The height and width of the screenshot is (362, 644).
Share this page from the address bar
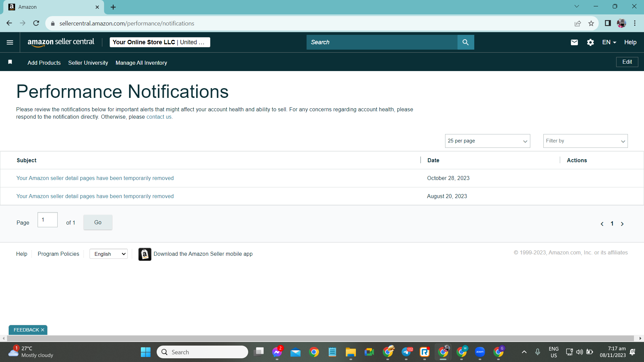pos(578,23)
